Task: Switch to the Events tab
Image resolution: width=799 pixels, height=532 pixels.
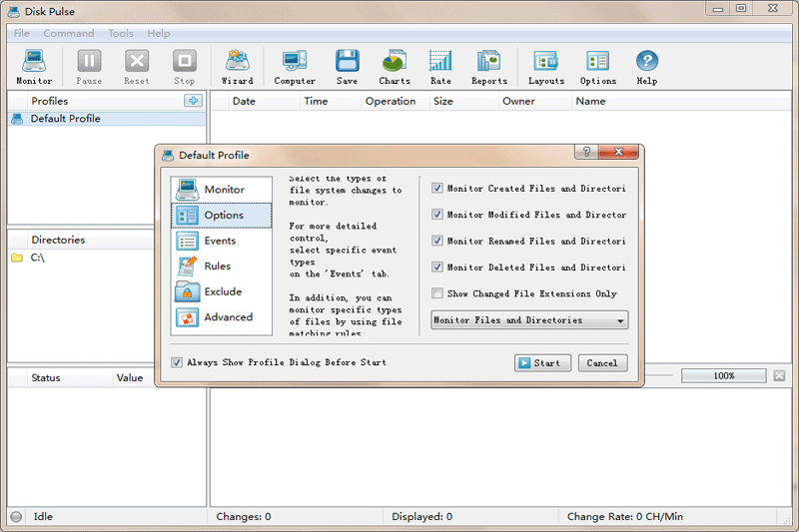Action: [220, 241]
